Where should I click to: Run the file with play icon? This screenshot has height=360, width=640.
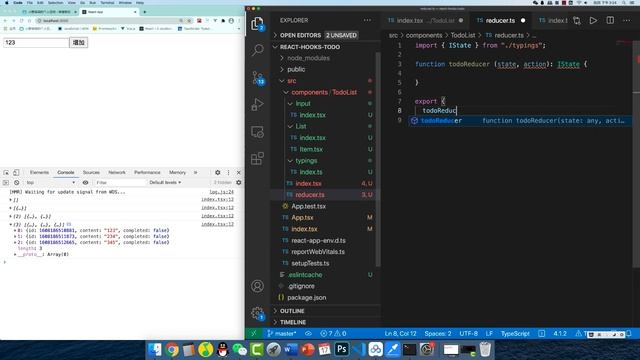(593, 20)
